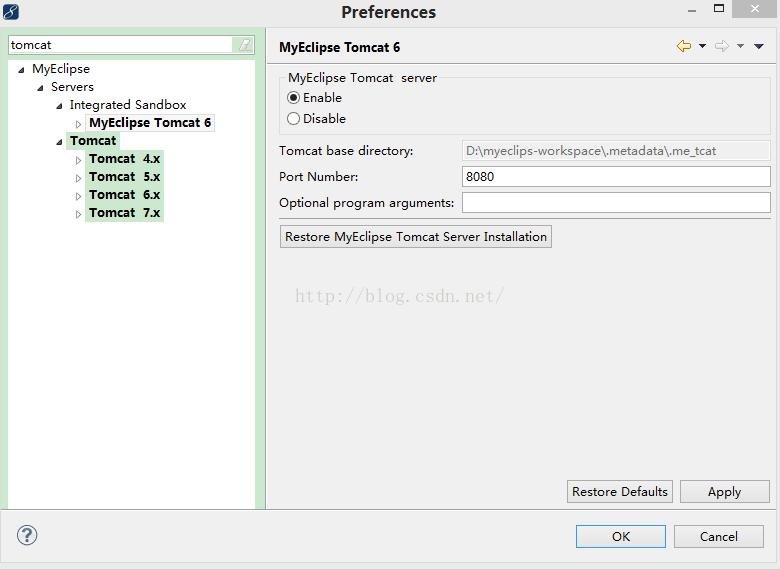This screenshot has height=570, width=780.
Task: Select the Disable radio button
Action: point(293,118)
